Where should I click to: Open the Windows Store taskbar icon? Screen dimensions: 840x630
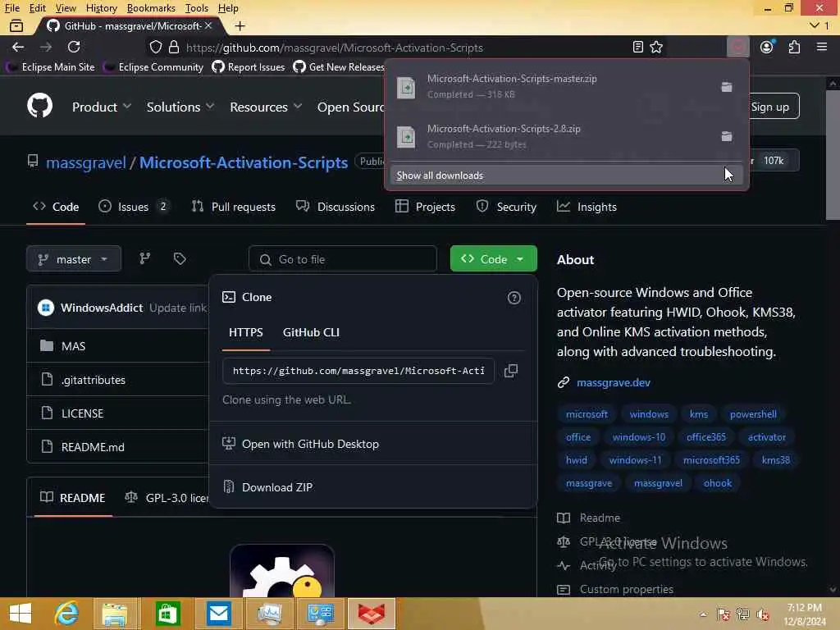(x=167, y=614)
